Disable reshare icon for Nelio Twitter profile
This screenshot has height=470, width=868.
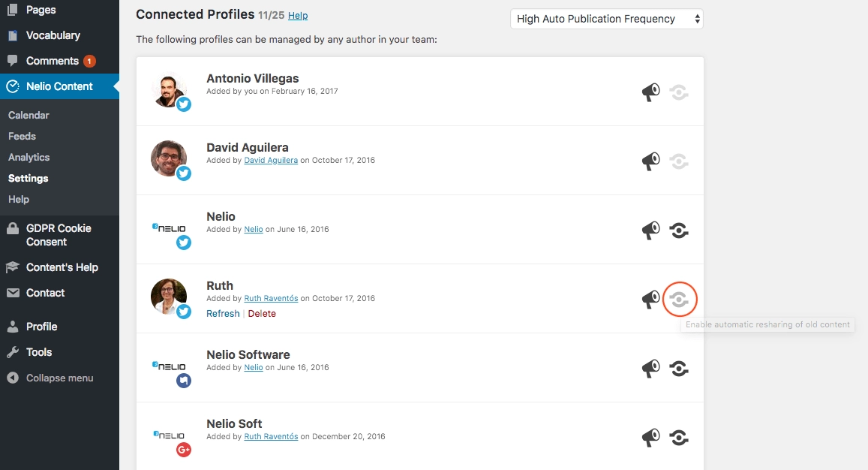(679, 230)
